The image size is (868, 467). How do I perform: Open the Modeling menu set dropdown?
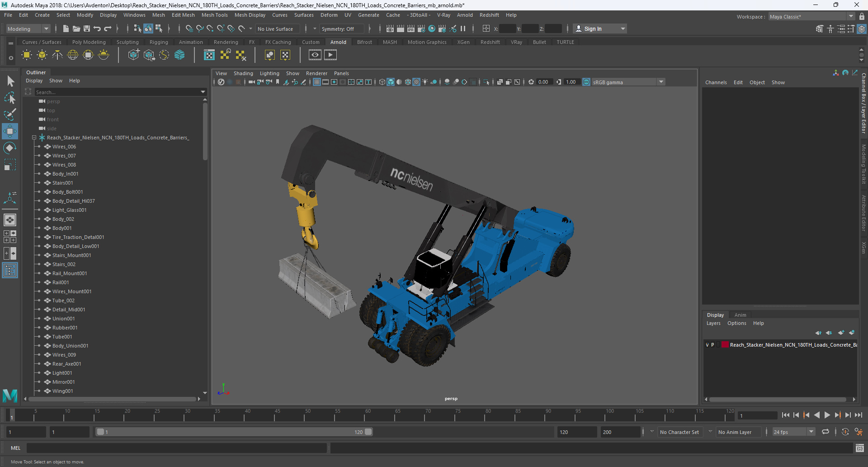(28, 29)
